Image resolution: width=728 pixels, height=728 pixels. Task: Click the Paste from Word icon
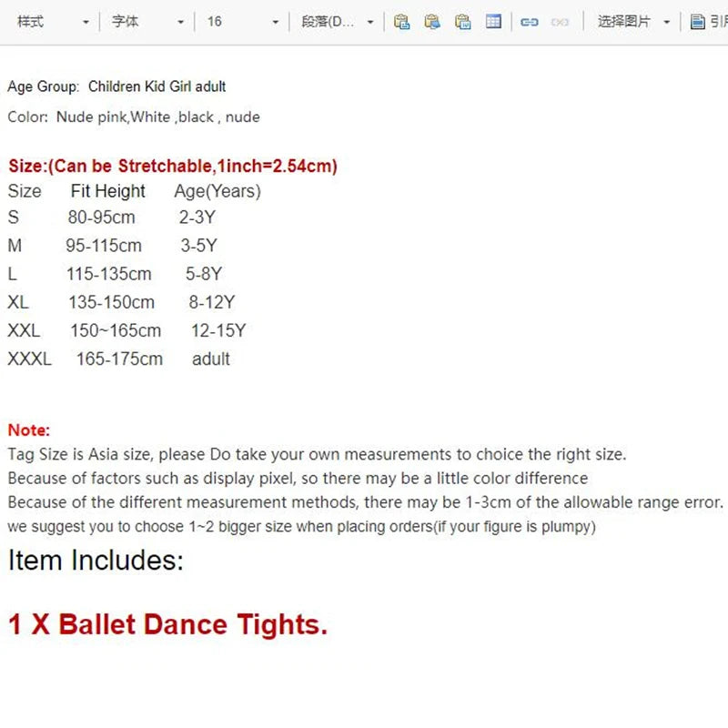[x=463, y=22]
